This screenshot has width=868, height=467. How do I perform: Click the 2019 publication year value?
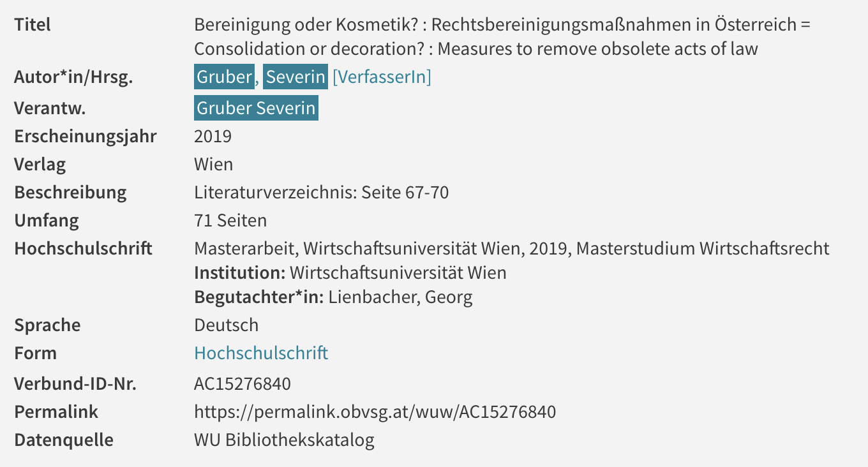(x=213, y=136)
